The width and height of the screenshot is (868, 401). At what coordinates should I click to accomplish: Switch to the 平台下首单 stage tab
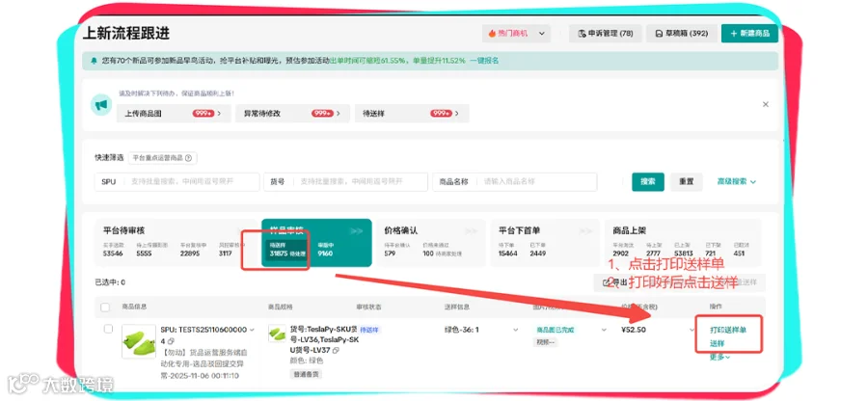pyautogui.click(x=545, y=243)
